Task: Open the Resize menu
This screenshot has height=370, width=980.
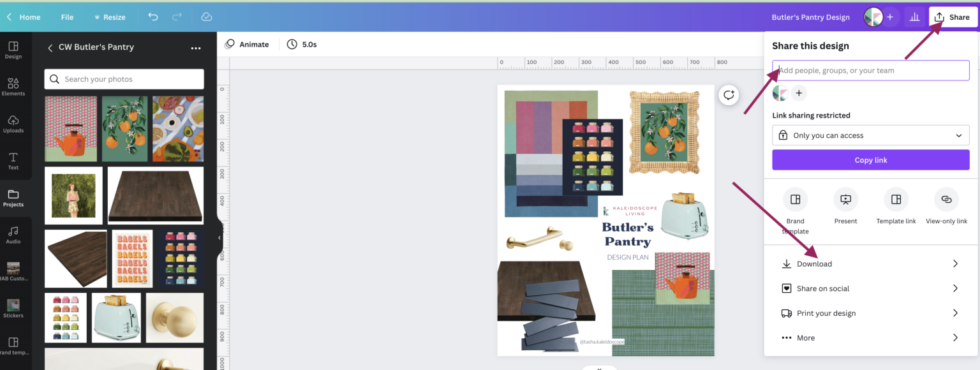Action: pyautogui.click(x=110, y=17)
